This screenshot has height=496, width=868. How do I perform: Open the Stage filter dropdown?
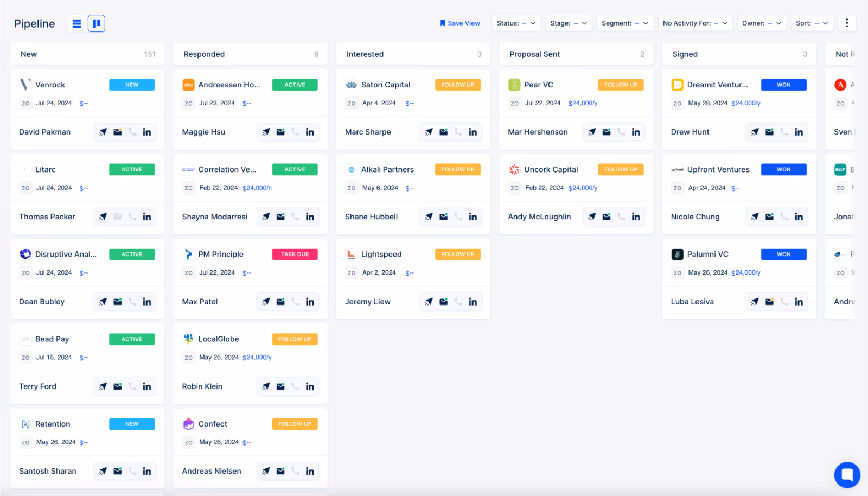(x=569, y=23)
